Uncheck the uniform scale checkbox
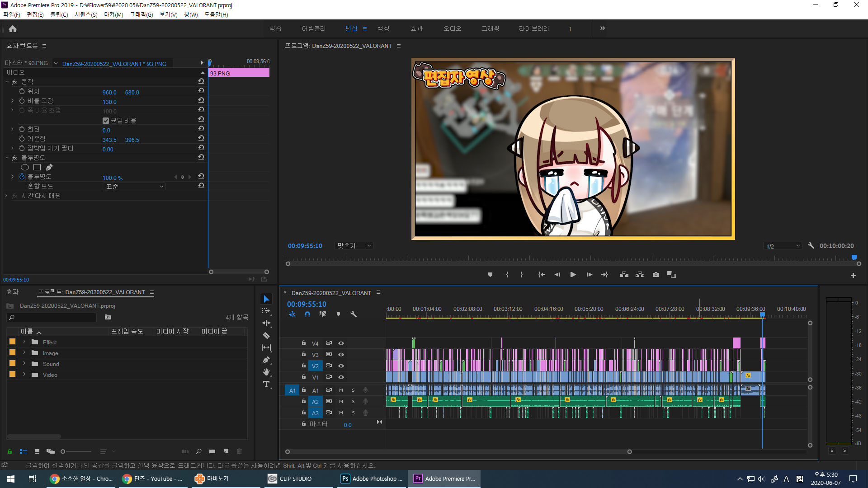This screenshot has height=488, width=868. point(106,121)
